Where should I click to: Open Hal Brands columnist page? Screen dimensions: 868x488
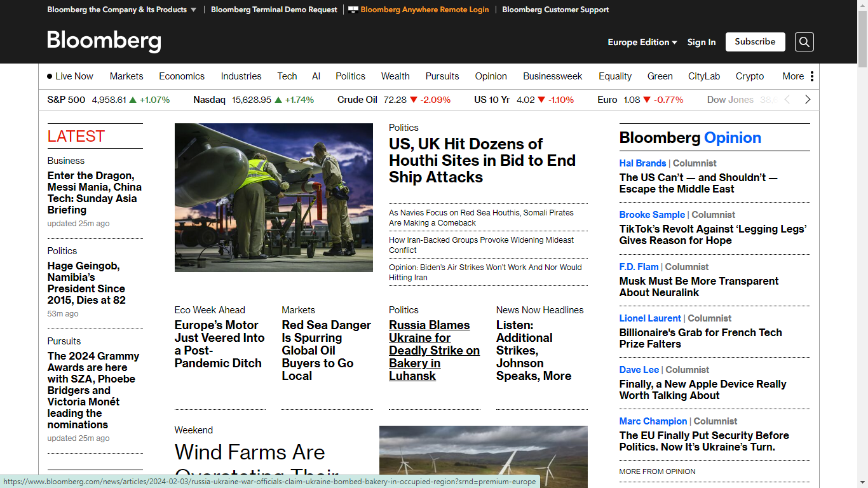[642, 163]
